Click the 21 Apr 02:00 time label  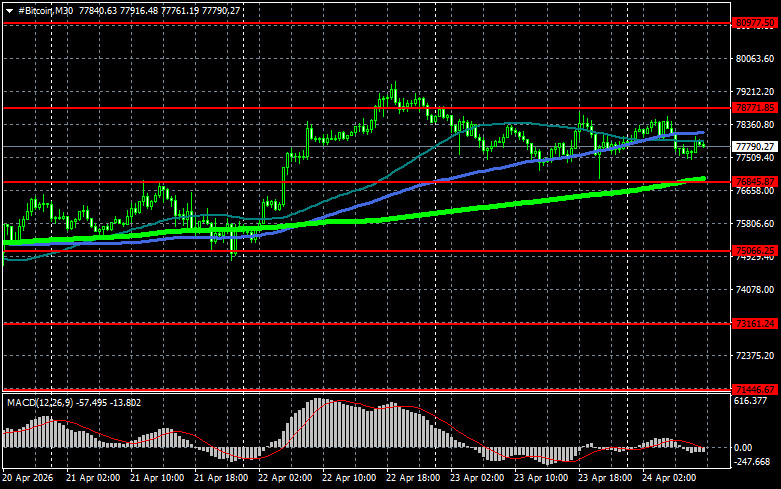(93, 478)
